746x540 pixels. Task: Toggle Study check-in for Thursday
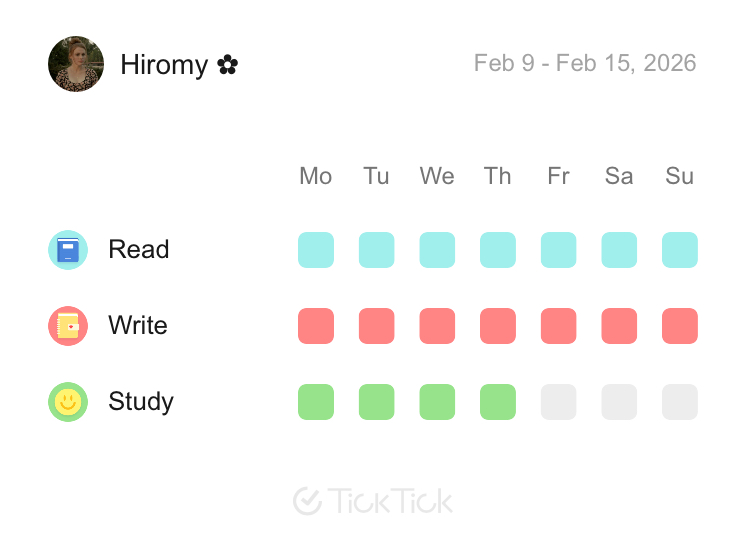click(x=498, y=402)
